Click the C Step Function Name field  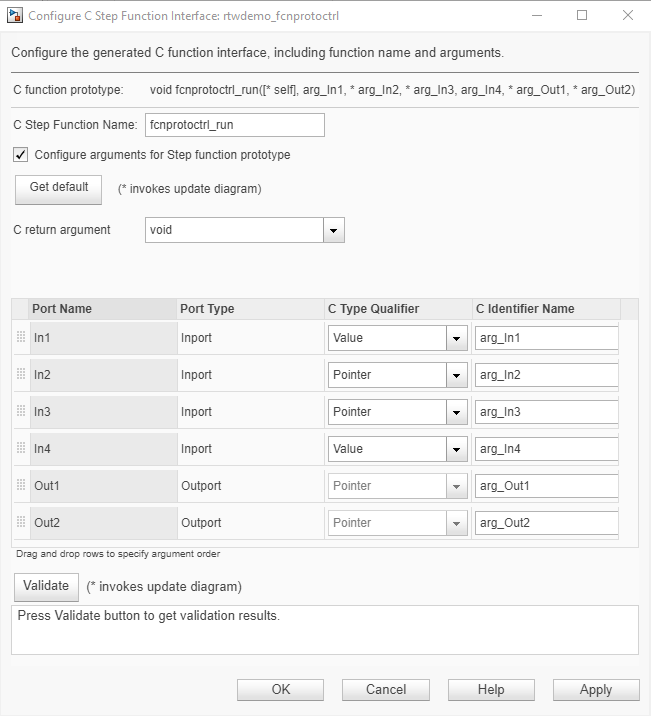tap(235, 125)
